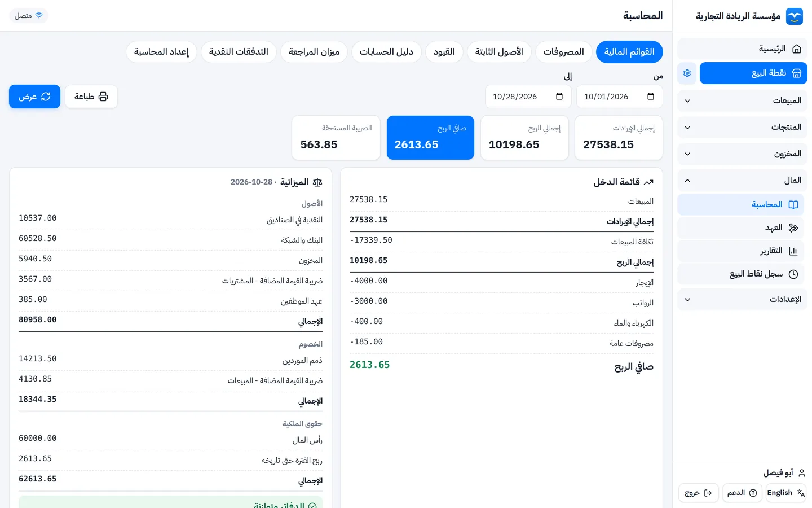Image resolution: width=812 pixels, height=508 pixels.
Task: Open نقطة البيع from the sidebar
Action: (753, 73)
